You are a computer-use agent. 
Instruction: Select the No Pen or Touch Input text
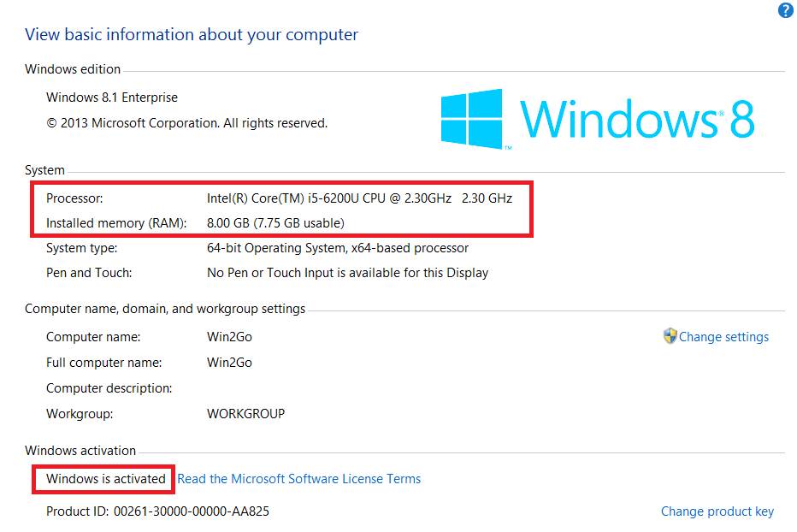348,273
